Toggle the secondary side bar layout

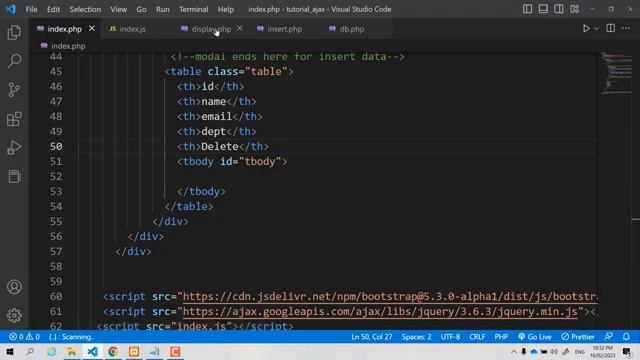558,9
